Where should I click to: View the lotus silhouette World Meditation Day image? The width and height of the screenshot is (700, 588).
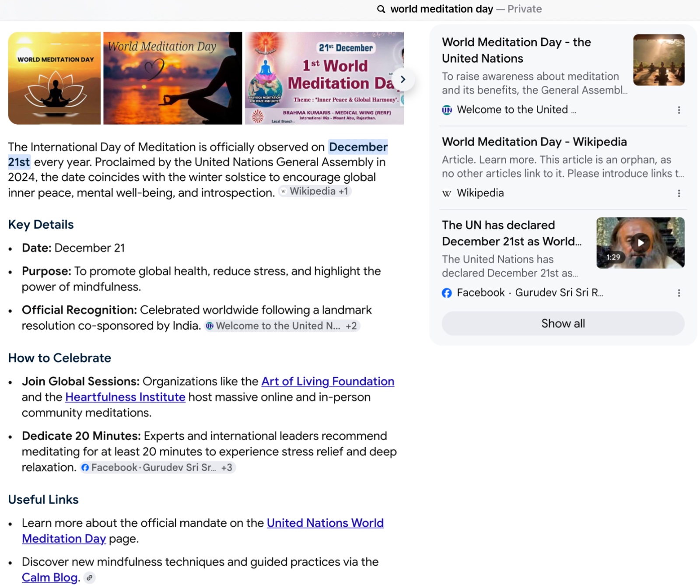[x=54, y=78]
